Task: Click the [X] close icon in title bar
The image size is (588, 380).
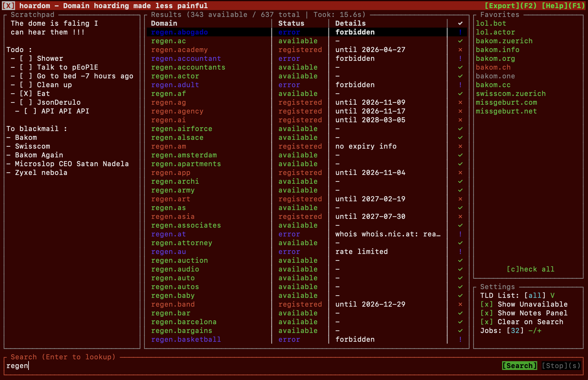Action: (x=8, y=6)
